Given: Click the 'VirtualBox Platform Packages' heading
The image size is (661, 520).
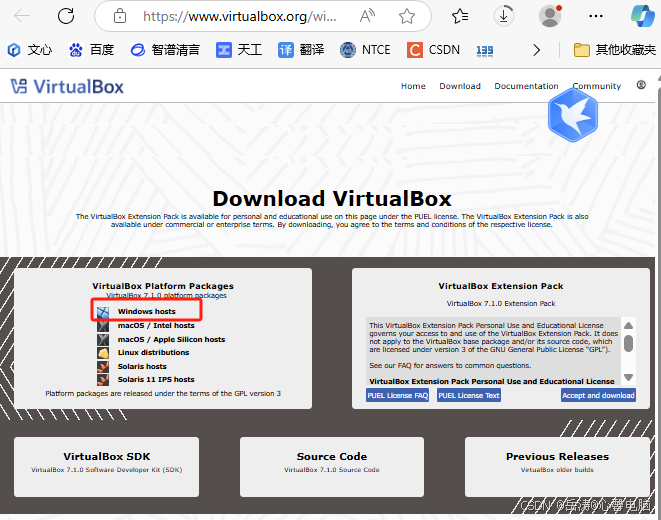Looking at the screenshot, I should pyautogui.click(x=163, y=286).
